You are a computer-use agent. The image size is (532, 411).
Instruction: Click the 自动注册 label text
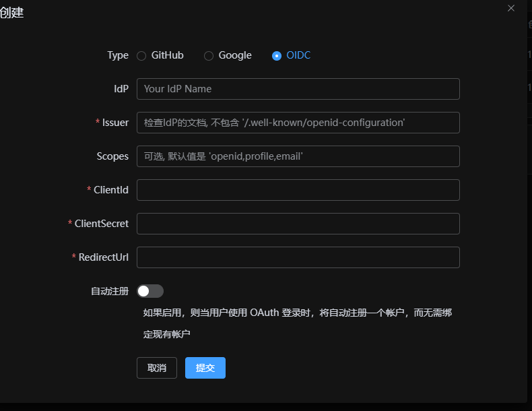coord(110,291)
